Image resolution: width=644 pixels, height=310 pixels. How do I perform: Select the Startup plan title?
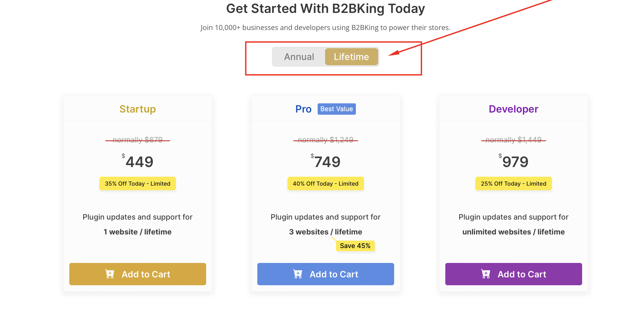138,109
